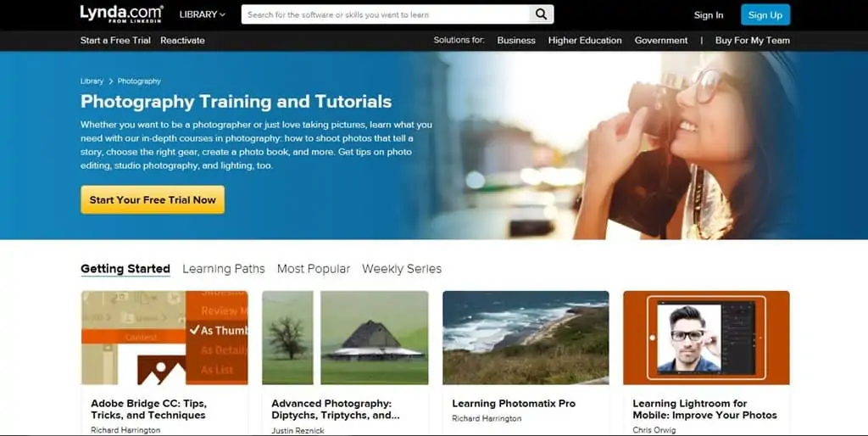Open the Start a Free Trial link
This screenshot has height=436, width=868.
point(115,41)
